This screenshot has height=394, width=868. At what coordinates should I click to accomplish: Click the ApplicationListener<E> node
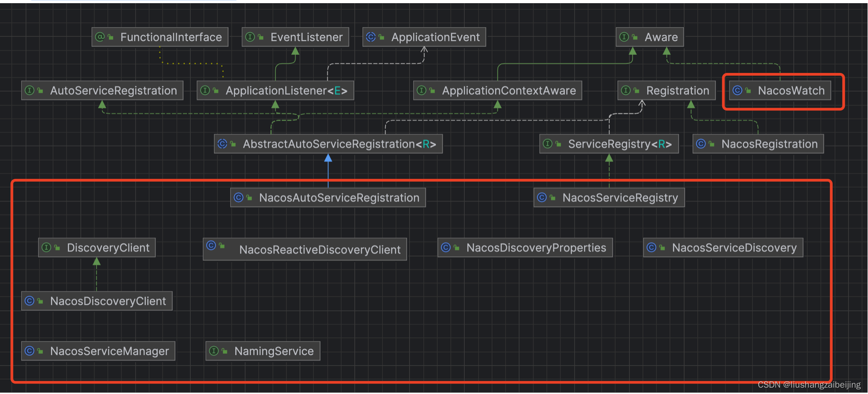pos(275,91)
